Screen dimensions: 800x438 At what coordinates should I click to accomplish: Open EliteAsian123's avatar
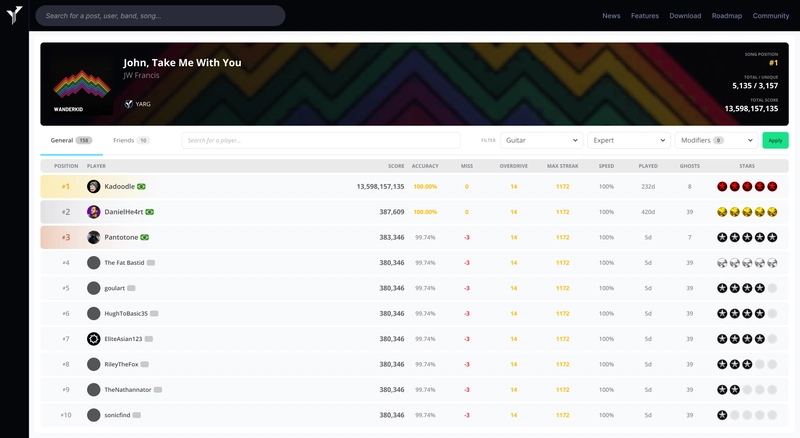[x=93, y=339]
